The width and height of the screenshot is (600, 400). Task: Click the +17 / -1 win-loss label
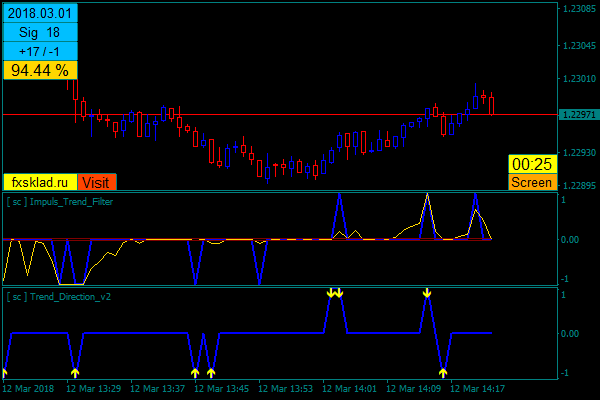40,51
